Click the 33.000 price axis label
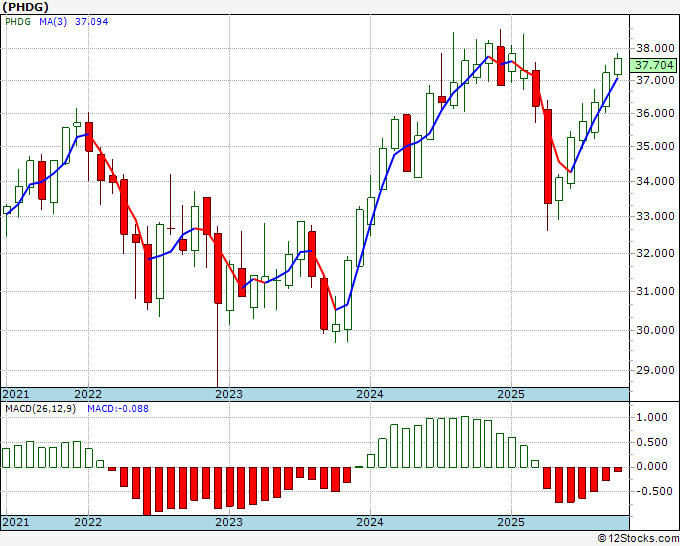Image resolution: width=680 pixels, height=546 pixels. (x=655, y=216)
